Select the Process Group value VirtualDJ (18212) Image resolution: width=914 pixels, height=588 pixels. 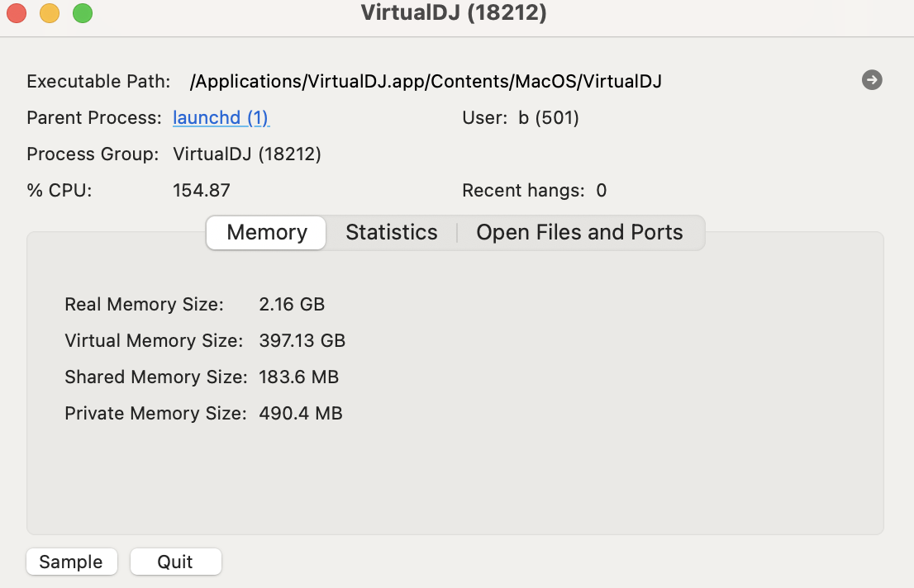pyautogui.click(x=247, y=154)
